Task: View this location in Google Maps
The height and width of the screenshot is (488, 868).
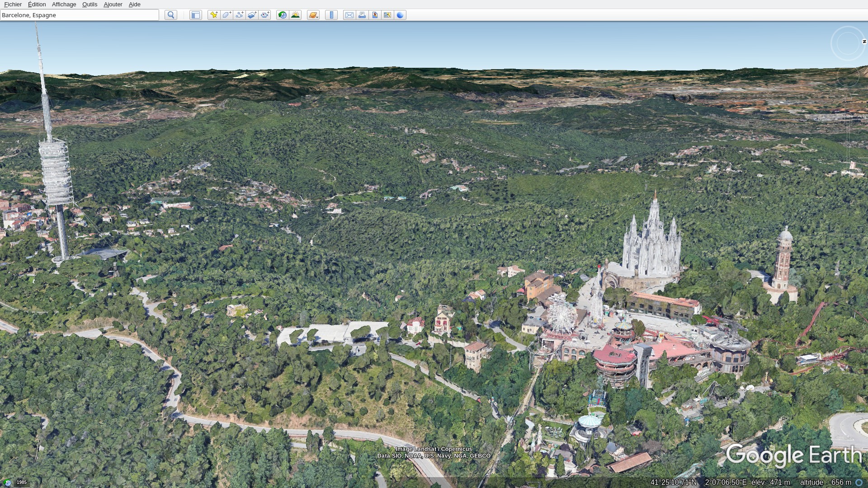Action: click(387, 15)
